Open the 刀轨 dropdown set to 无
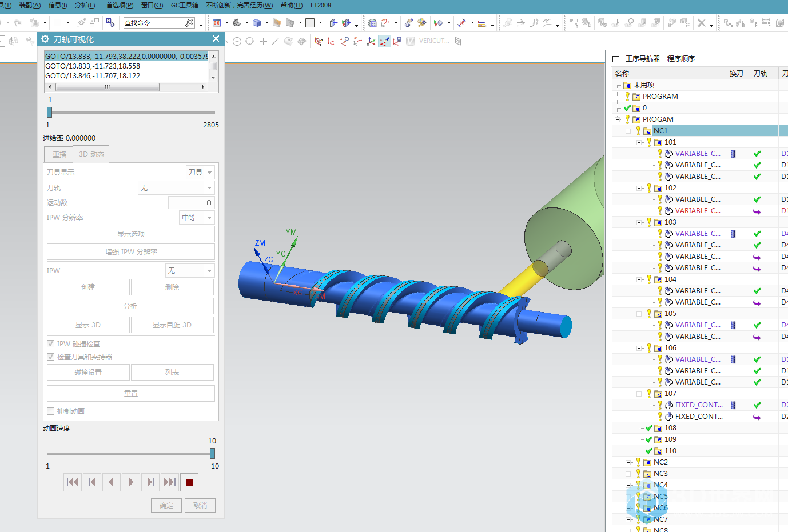This screenshot has width=788, height=532. coord(176,187)
